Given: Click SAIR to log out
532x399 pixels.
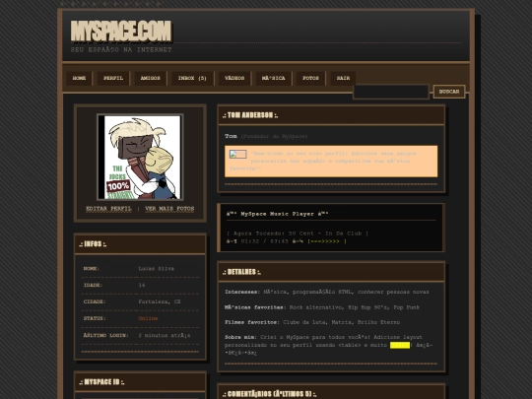Looking at the screenshot, I should click(343, 79).
